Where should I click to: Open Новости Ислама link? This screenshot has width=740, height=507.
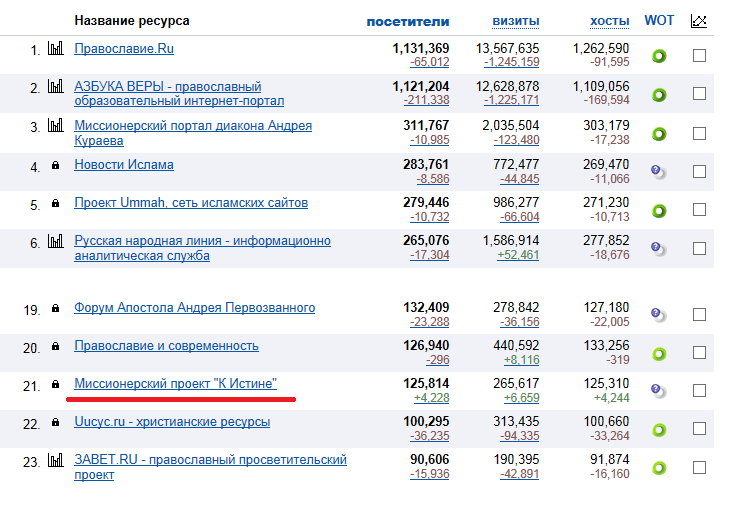pos(124,165)
